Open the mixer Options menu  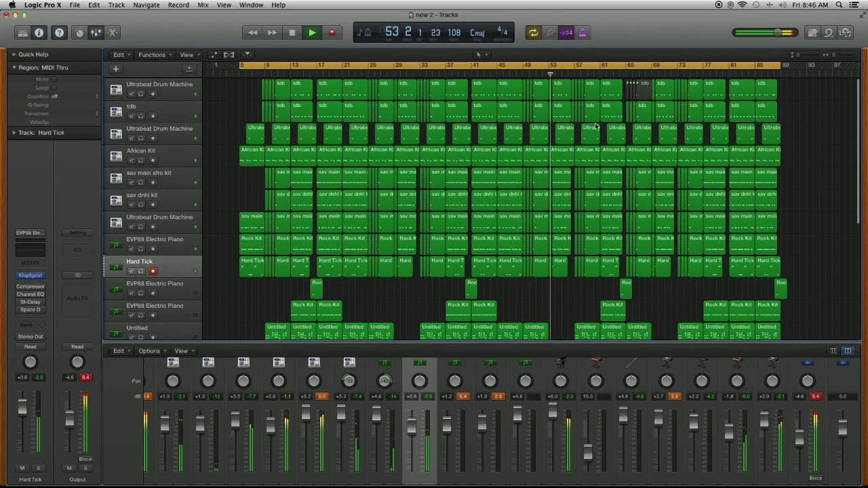(x=151, y=351)
